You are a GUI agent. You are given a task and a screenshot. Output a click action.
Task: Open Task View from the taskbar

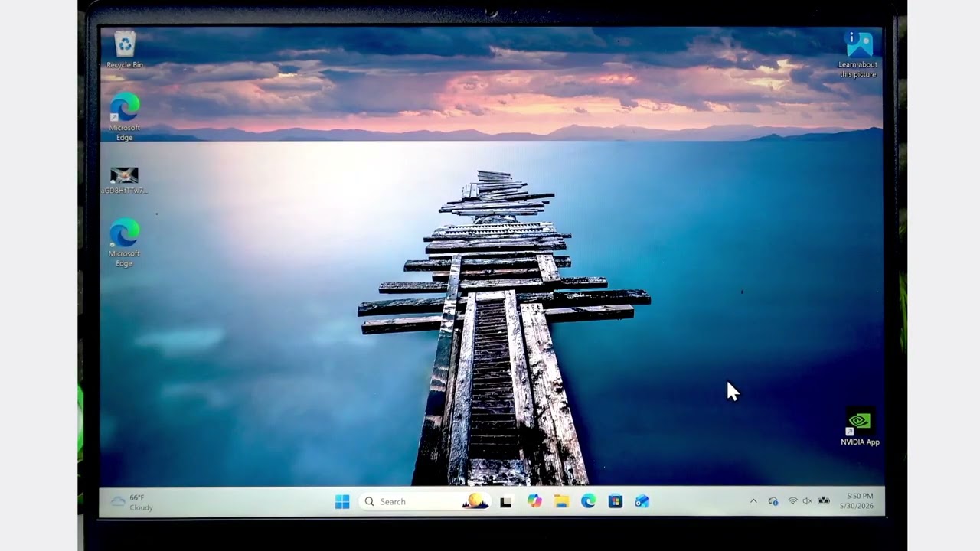click(x=506, y=502)
